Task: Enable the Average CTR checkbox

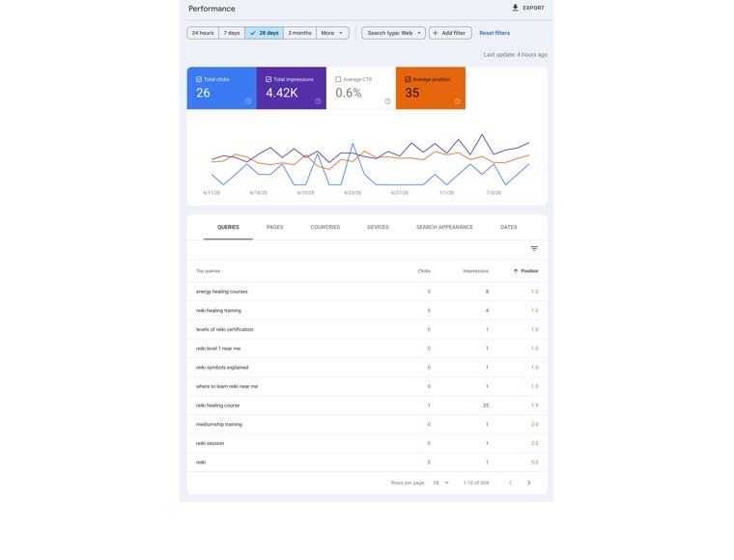Action: [x=338, y=79]
